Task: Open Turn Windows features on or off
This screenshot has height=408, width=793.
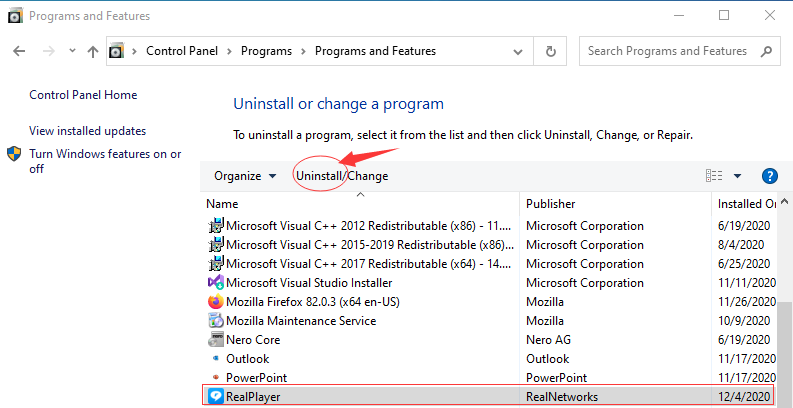Action: 105,161
